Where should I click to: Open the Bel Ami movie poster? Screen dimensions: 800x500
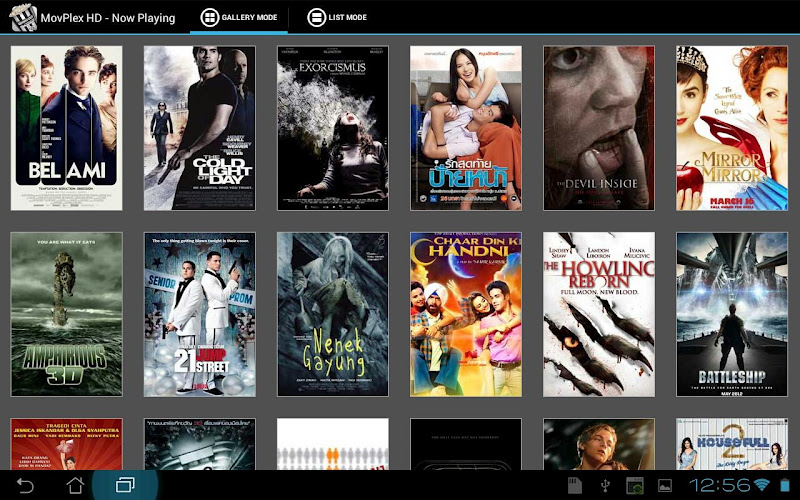coord(66,128)
